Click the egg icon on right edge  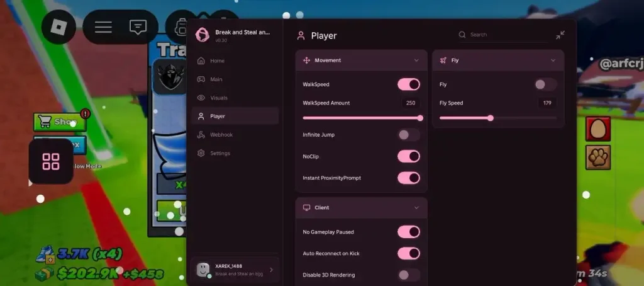tap(598, 129)
